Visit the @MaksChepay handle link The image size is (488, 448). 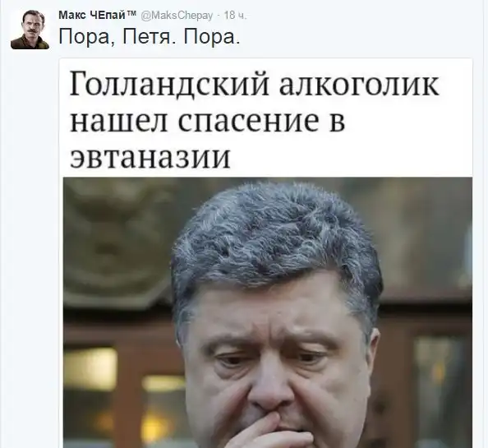[x=177, y=16]
